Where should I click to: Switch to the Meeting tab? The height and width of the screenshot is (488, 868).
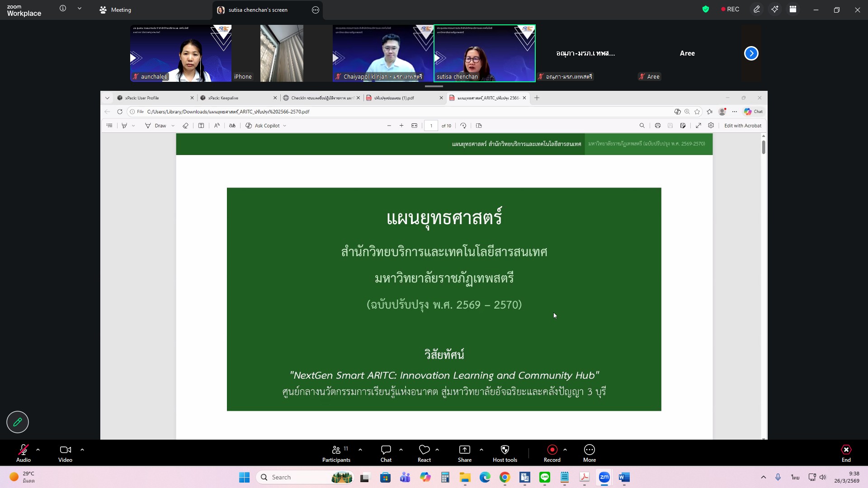[x=115, y=10]
